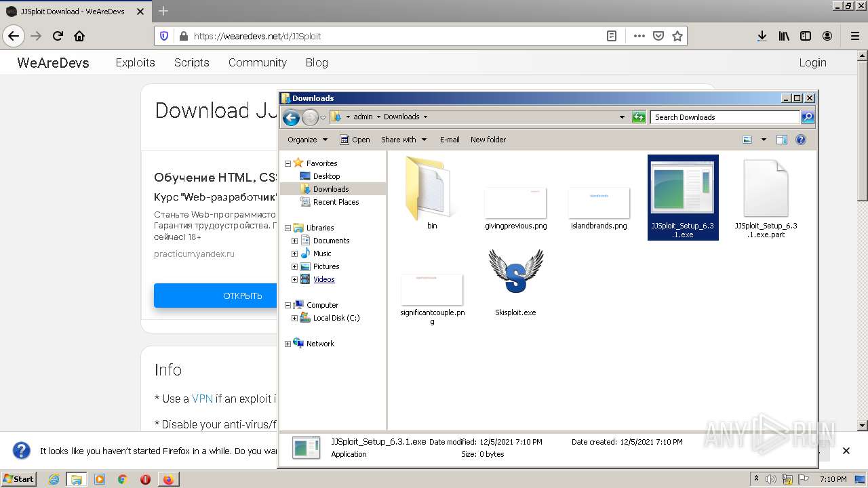The height and width of the screenshot is (488, 868).
Task: Click volume icon in system tray
Action: click(x=771, y=479)
